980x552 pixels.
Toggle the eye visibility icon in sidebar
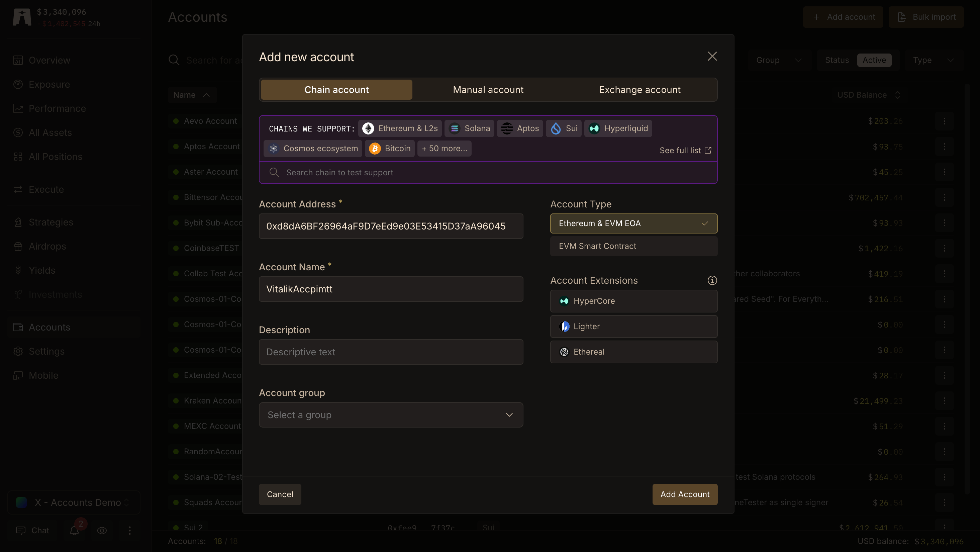(102, 530)
